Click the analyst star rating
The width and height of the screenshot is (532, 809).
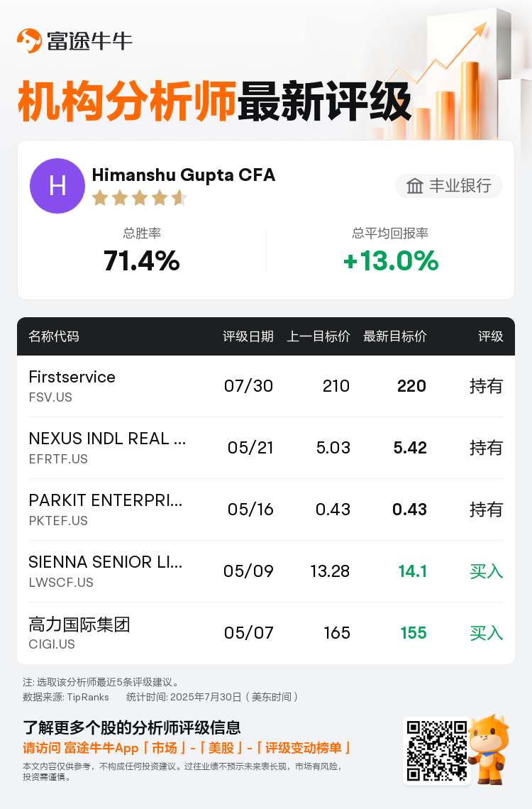tap(139, 198)
